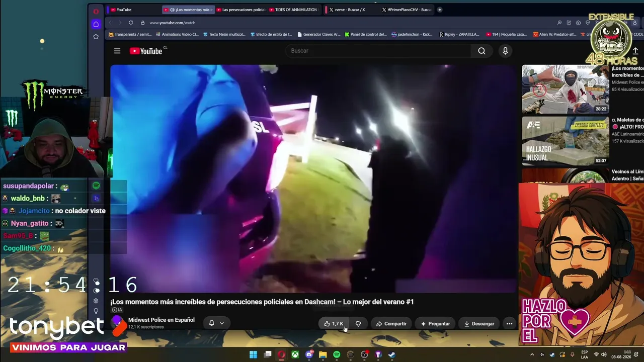This screenshot has height=362, width=644.
Task: Open Opera sidebar settings gear icon
Action: point(96,301)
